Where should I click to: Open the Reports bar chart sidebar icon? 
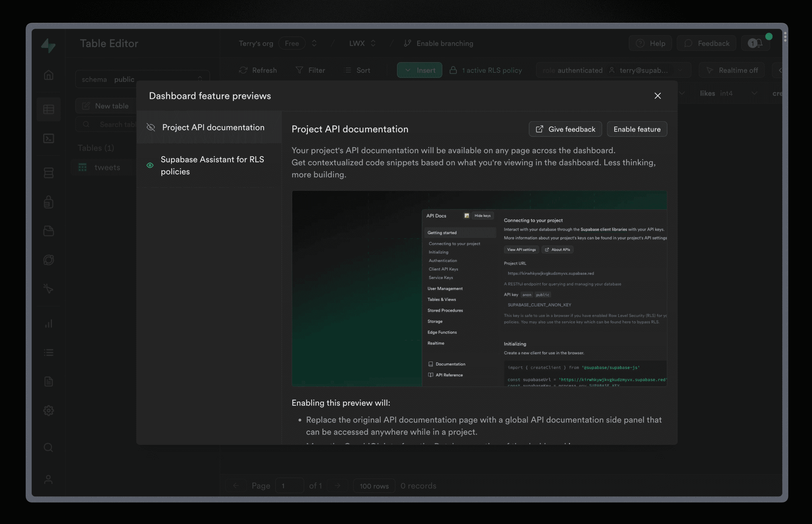(x=49, y=324)
